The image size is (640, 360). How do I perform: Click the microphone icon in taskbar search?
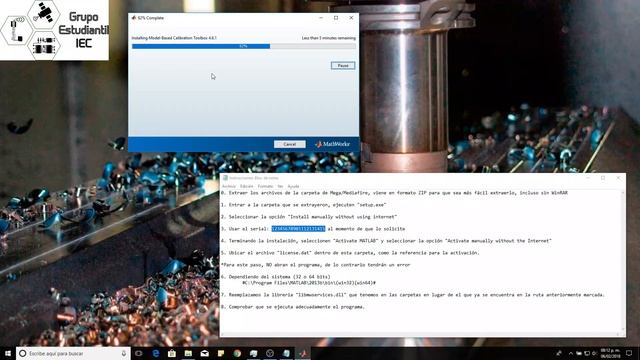124,353
